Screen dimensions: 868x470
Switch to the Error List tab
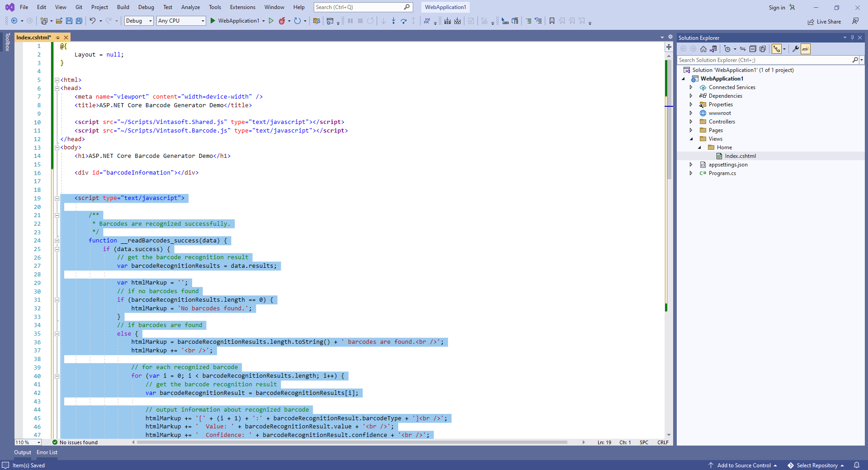click(47, 452)
